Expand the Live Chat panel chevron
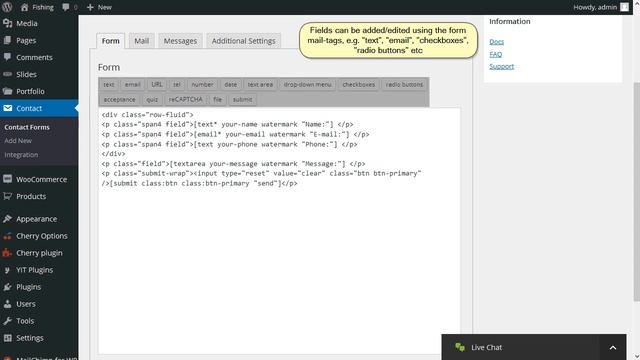This screenshot has height=360, width=640. 613,348
